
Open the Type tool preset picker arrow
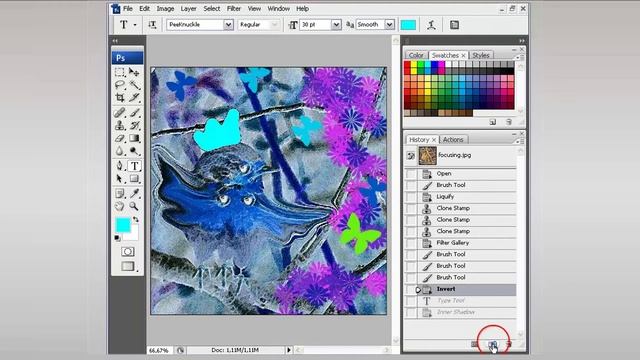(135, 25)
